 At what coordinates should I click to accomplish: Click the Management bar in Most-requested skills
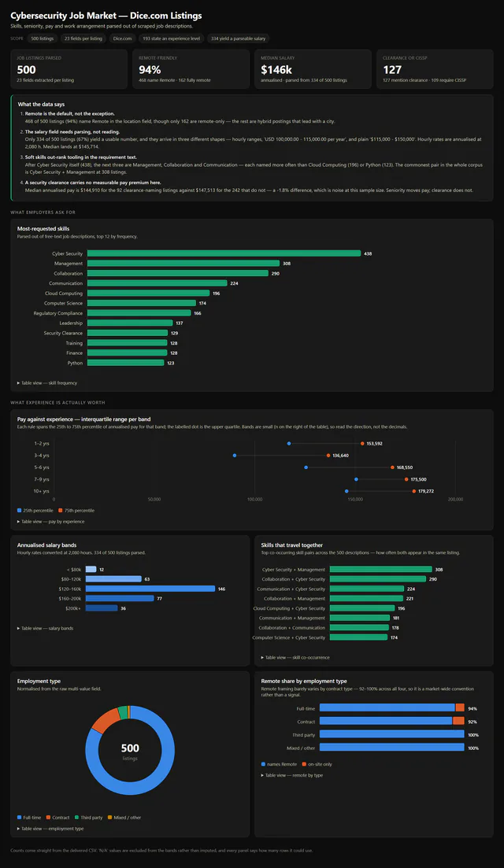pos(183,264)
